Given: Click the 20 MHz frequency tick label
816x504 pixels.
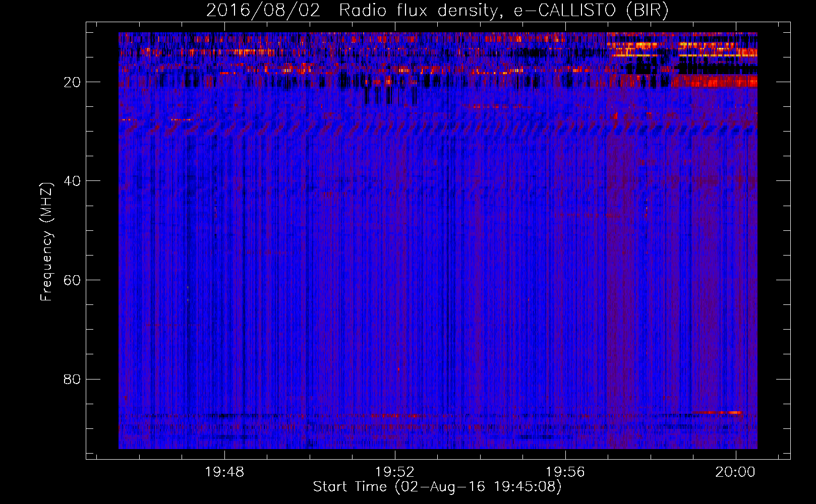Looking at the screenshot, I should (73, 82).
